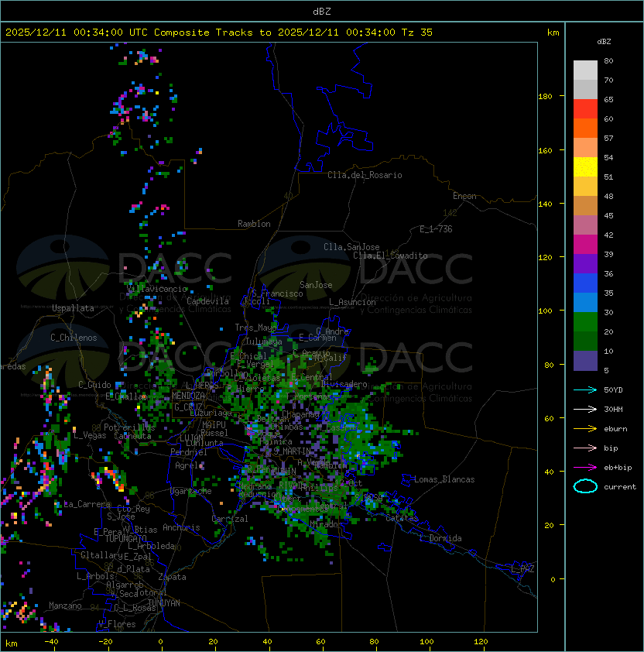
Task: Click the 'C_Chilenos' map label
Action: coord(74,338)
